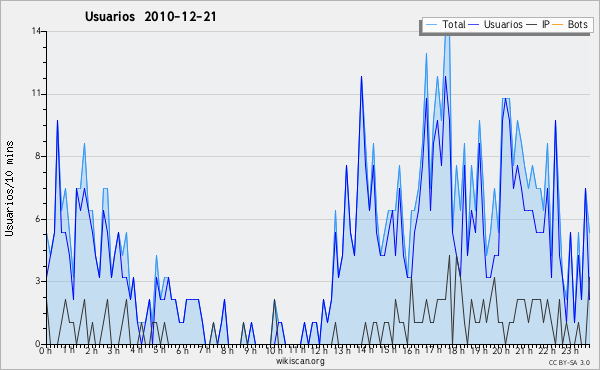The width and height of the screenshot is (600, 370).
Task: Click the x-axis label '19 h'
Action: (479, 350)
